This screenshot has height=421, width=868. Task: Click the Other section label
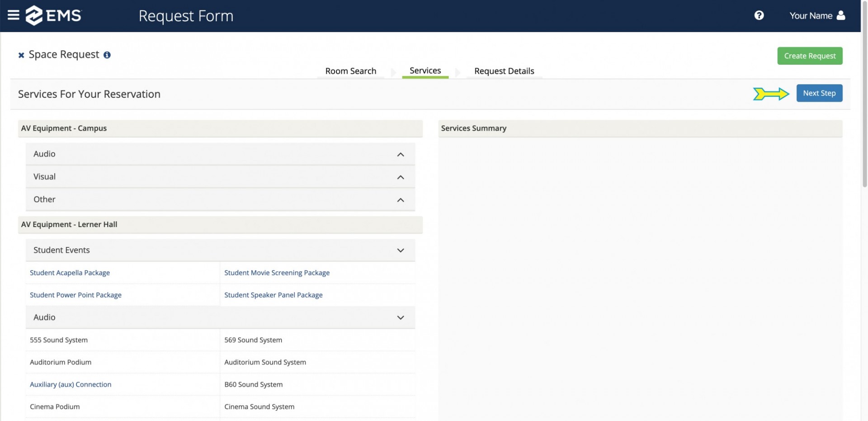click(44, 199)
